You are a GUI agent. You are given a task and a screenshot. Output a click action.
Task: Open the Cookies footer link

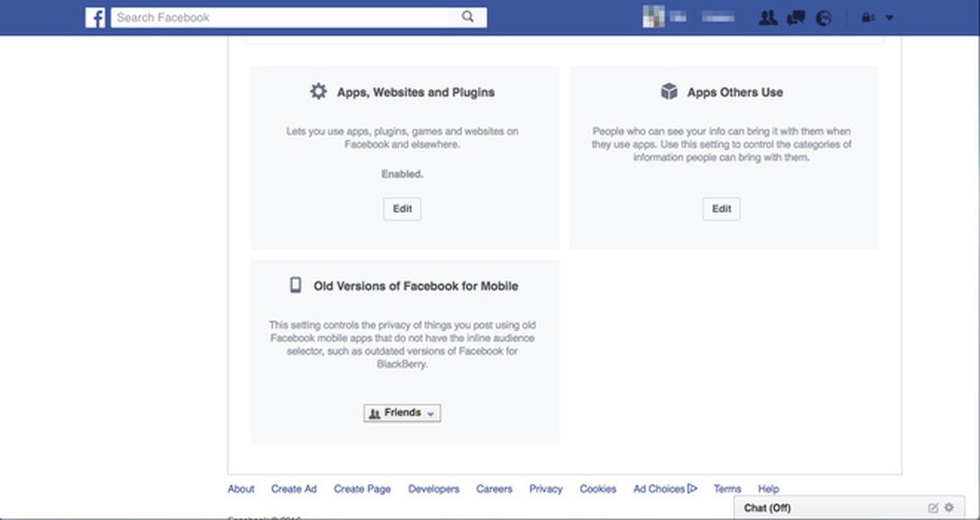coord(598,489)
